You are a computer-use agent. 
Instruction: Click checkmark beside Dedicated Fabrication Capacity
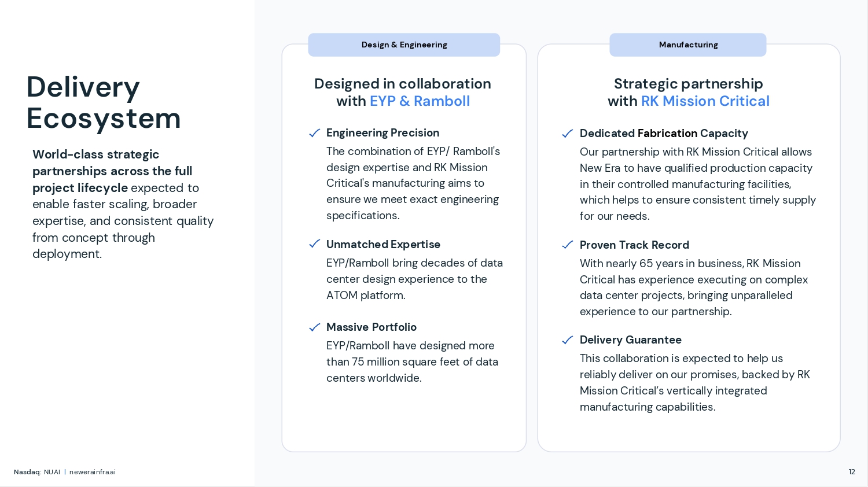point(567,134)
